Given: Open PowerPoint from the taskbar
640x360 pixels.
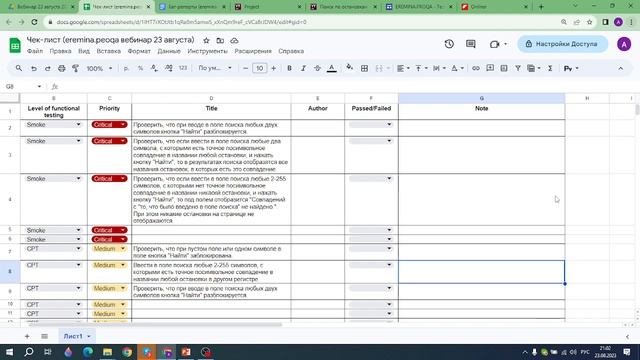Looking at the screenshot, I should click(186, 352).
